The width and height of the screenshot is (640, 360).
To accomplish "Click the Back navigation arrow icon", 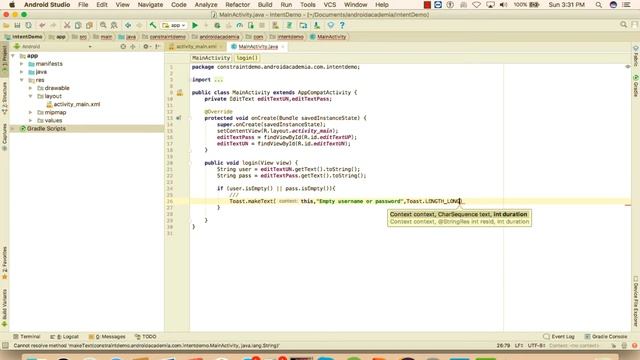I will (128, 25).
